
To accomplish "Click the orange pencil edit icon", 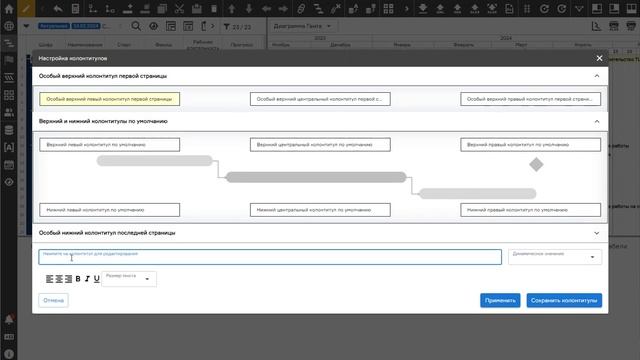I will pyautogui.click(x=26, y=9).
